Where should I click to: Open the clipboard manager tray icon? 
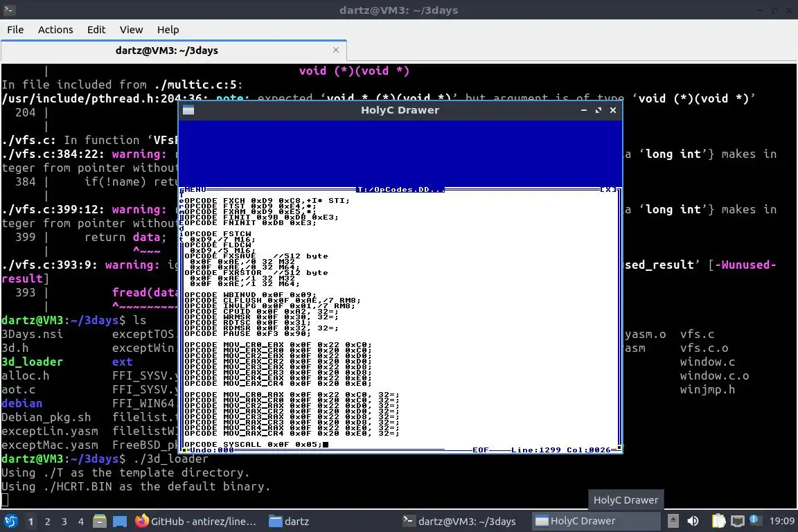pos(718,522)
